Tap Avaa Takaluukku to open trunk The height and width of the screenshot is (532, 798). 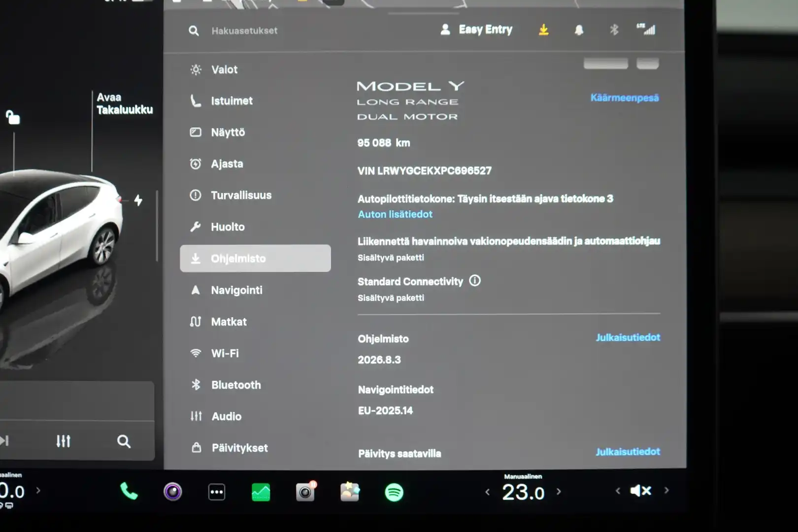[x=124, y=103]
